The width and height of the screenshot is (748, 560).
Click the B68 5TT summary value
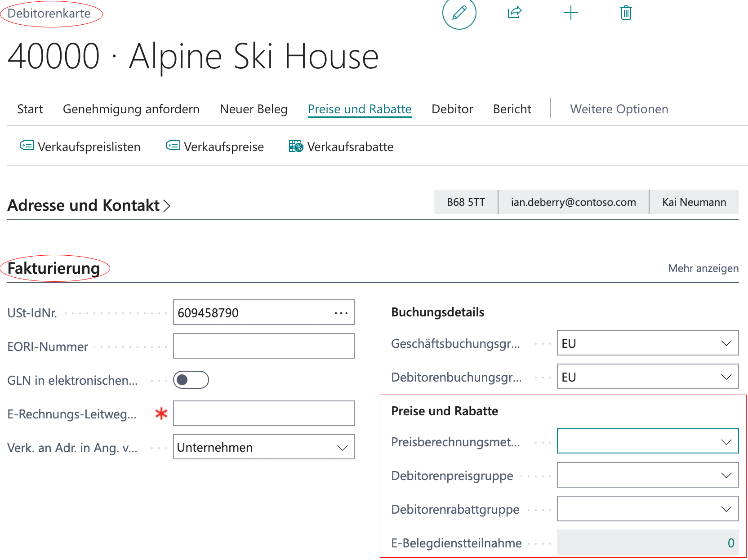tap(466, 202)
